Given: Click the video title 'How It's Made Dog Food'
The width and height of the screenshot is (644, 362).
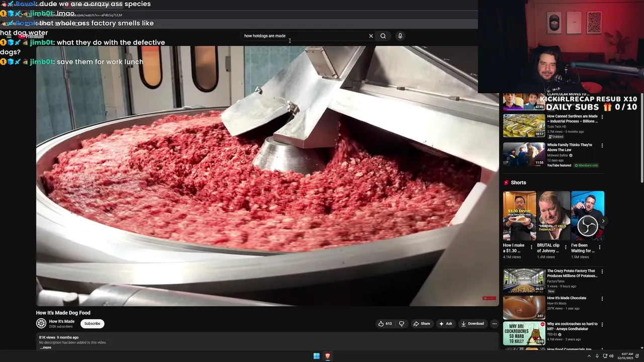Looking at the screenshot, I should [63, 313].
